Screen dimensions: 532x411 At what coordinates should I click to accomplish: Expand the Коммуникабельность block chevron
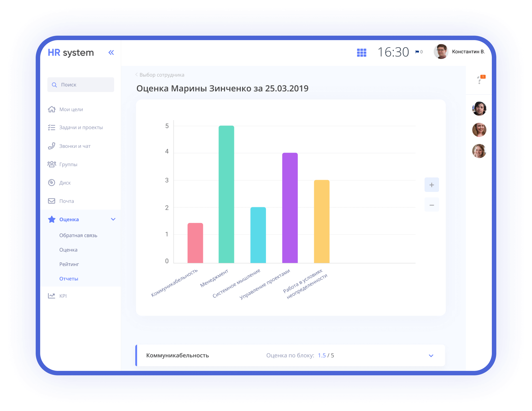[x=431, y=356]
